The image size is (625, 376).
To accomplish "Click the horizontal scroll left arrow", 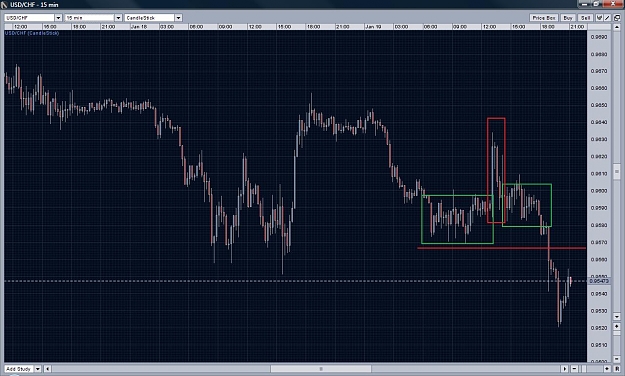I will (x=47, y=369).
